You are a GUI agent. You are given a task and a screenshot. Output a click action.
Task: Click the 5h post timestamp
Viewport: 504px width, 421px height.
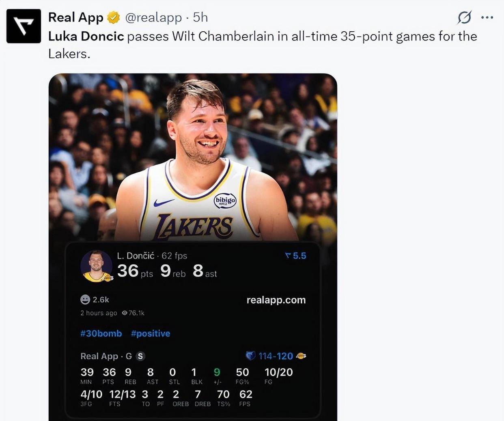pyautogui.click(x=200, y=17)
